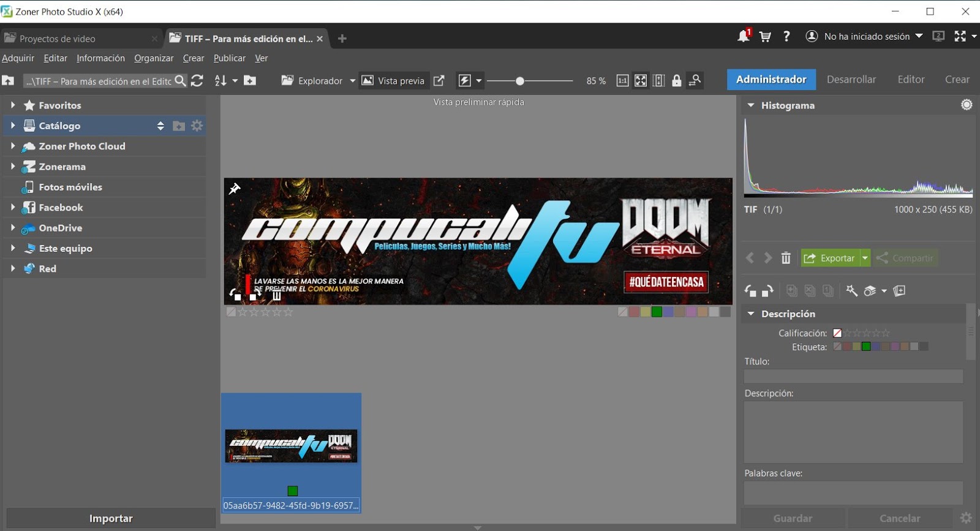Fit image to window icon
This screenshot has width=980, height=531.
[641, 81]
